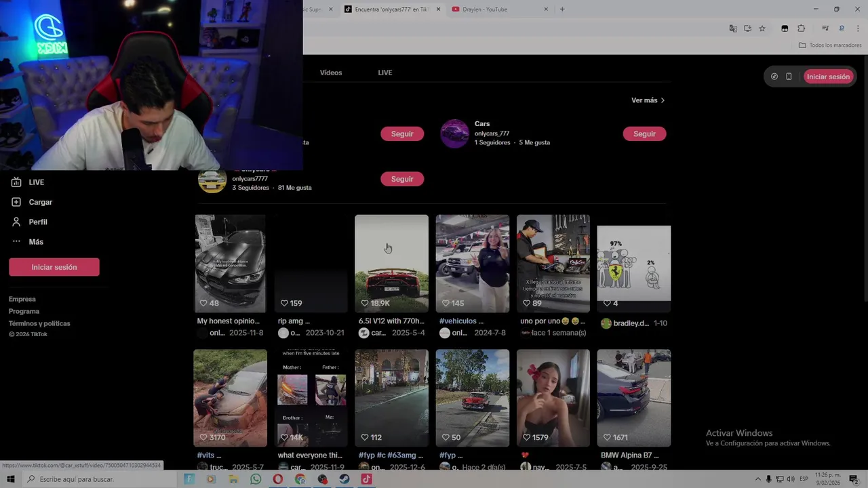Switch to the Vídeos tab
The width and height of the screenshot is (868, 488).
331,73
